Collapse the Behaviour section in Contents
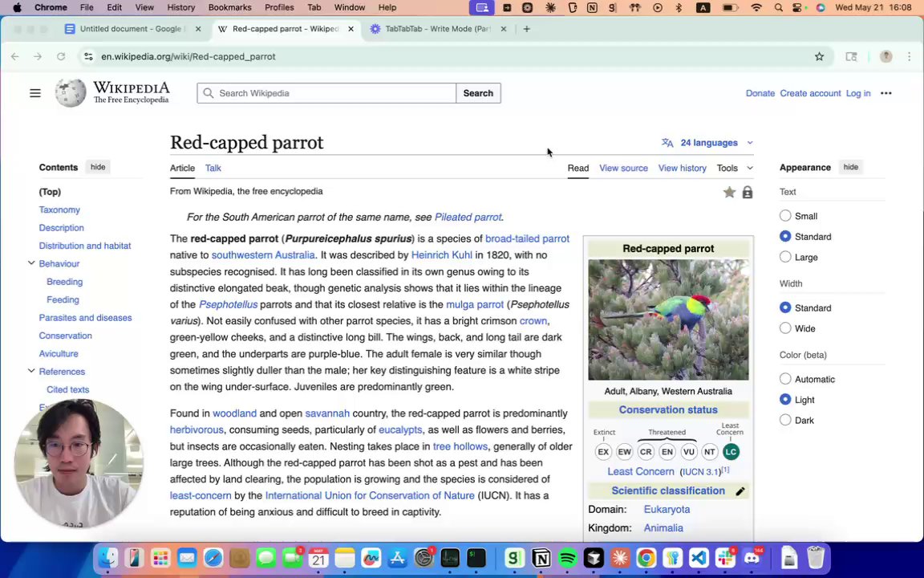 pos(31,263)
